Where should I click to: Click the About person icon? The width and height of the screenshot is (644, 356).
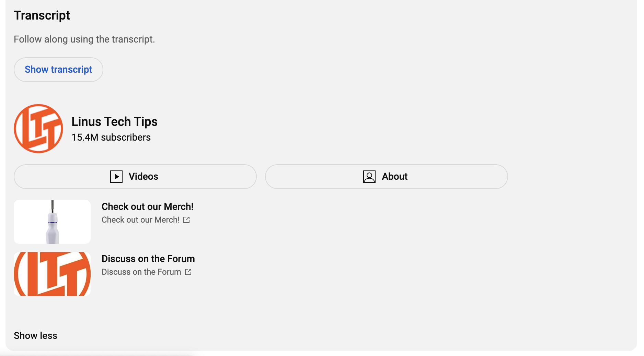pos(369,176)
